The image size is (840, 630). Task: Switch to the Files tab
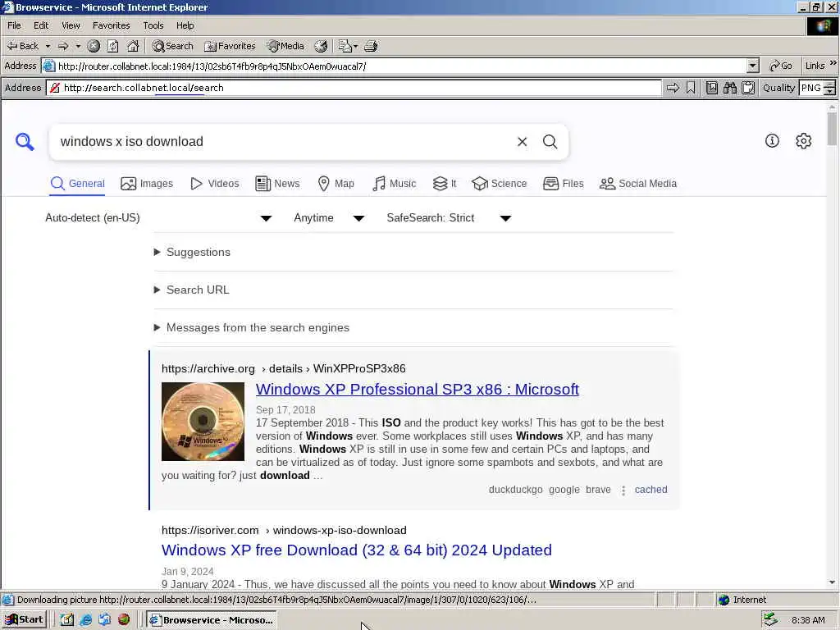(x=563, y=184)
